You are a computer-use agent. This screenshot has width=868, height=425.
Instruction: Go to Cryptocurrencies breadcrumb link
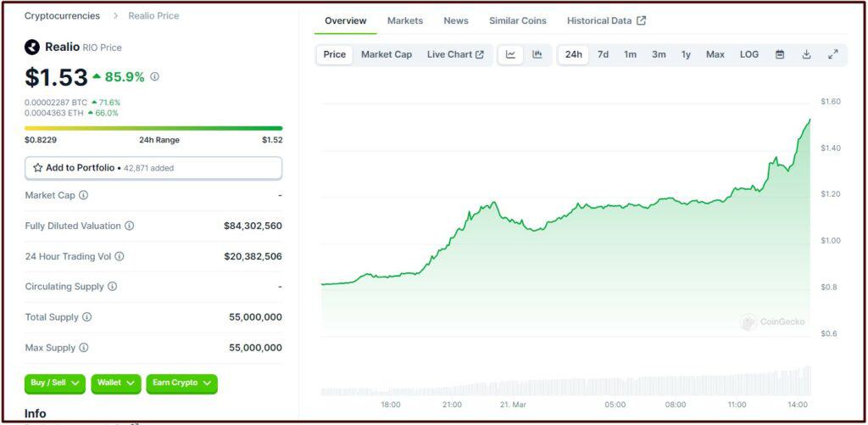pyautogui.click(x=62, y=15)
